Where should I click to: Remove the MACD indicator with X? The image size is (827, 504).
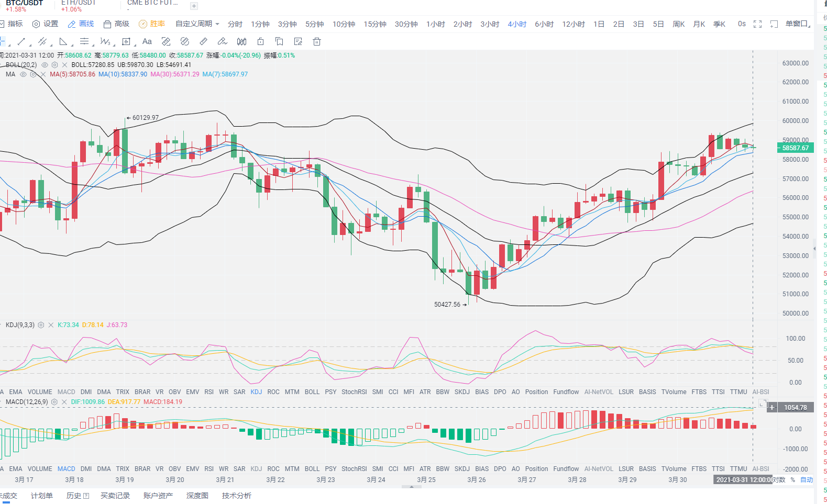pyautogui.click(x=64, y=402)
